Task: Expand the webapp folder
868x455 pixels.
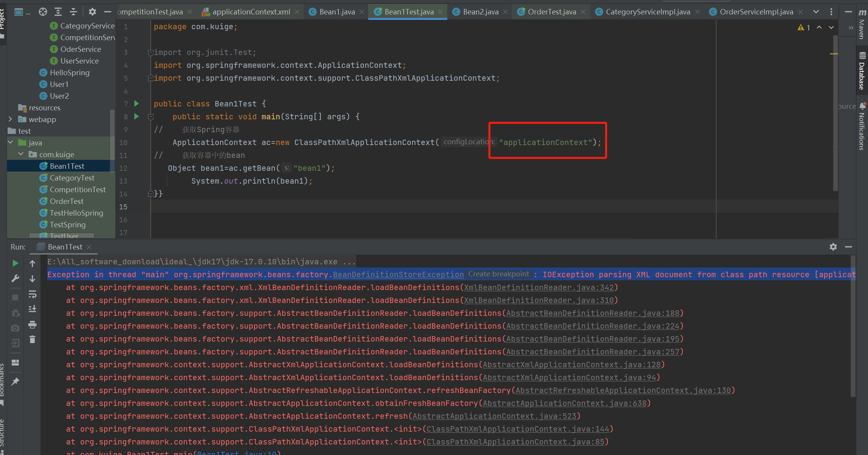Action: (10, 119)
